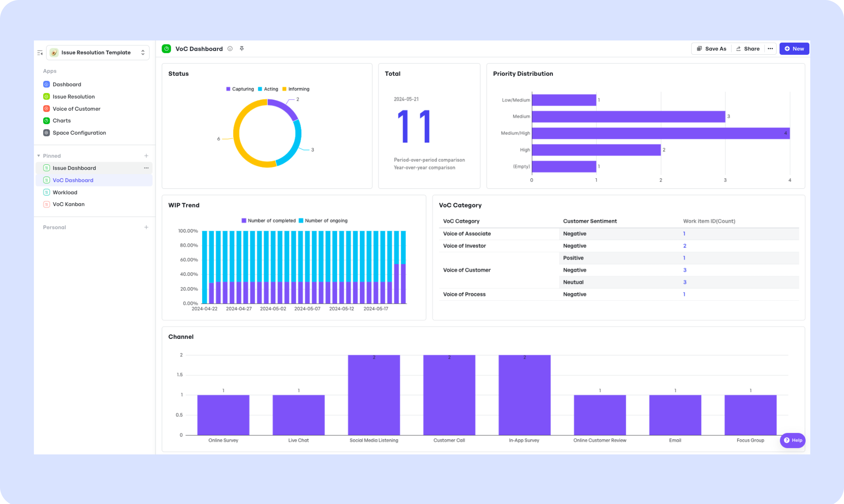Select Issue Dashboard in pinned list
844x504 pixels.
[x=94, y=168]
